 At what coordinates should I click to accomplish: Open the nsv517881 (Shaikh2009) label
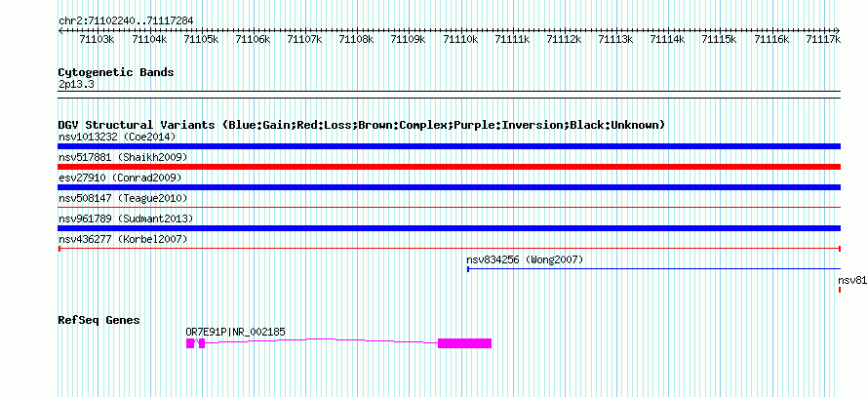122,157
